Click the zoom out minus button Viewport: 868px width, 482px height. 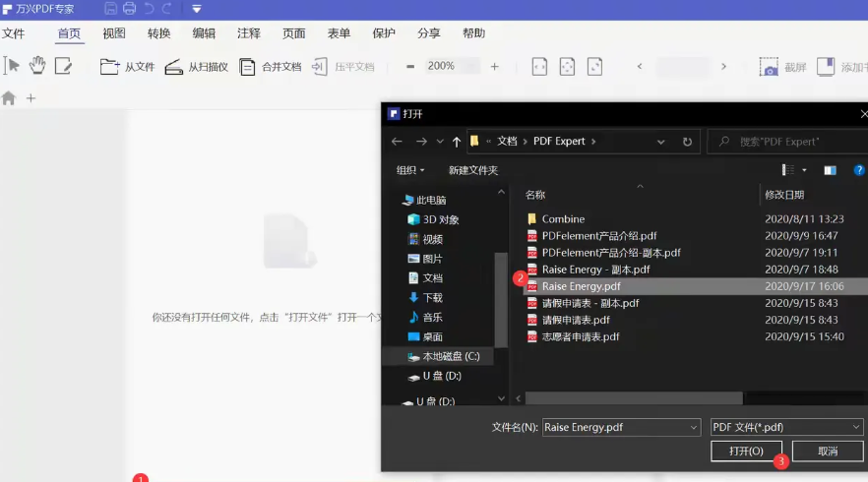click(x=410, y=67)
